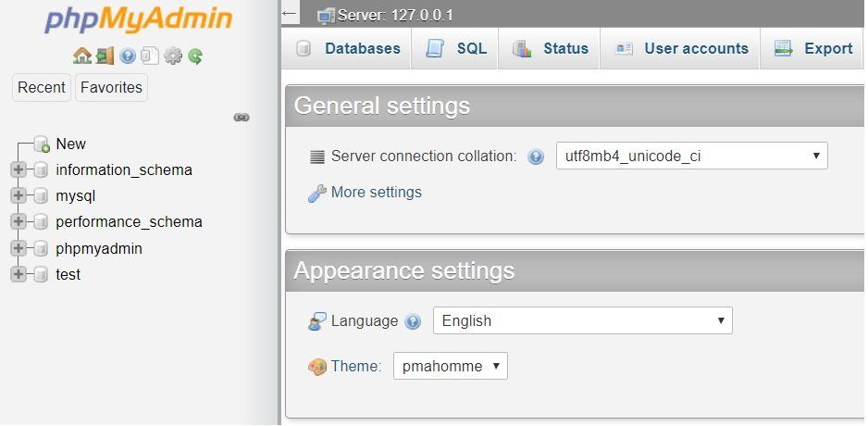Click the Recent button
The height and width of the screenshot is (426, 868).
pyautogui.click(x=42, y=88)
